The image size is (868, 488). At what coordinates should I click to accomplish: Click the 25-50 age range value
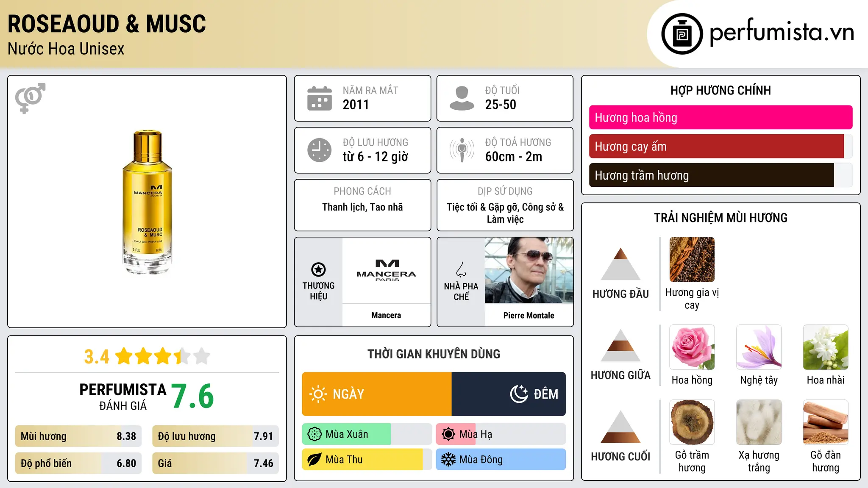[501, 105]
